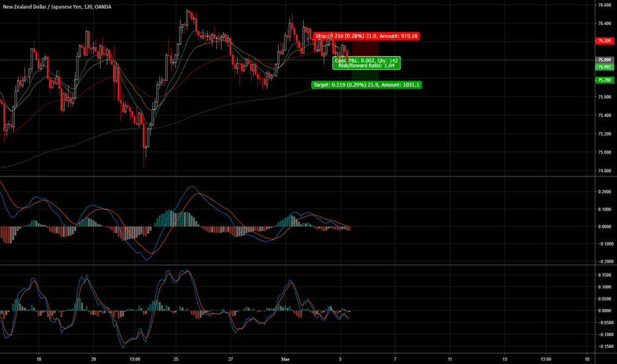Click the gray 75.999 current price tag
Viewport: 617px width, 364px height.
(x=604, y=60)
